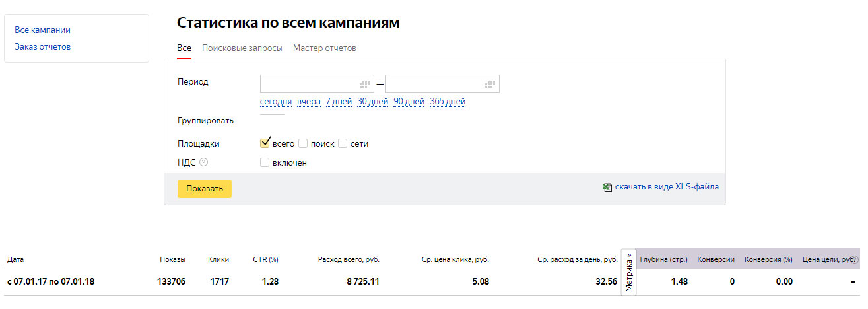Toggle the НДС 'включен' checkbox
This screenshot has height=309, width=868.
(265, 162)
